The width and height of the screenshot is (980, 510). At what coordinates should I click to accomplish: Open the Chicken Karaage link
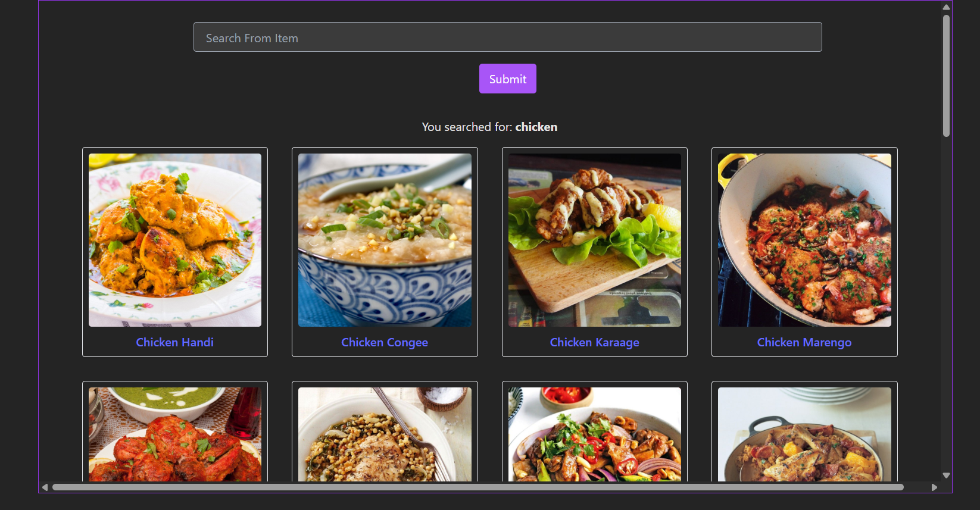point(594,342)
